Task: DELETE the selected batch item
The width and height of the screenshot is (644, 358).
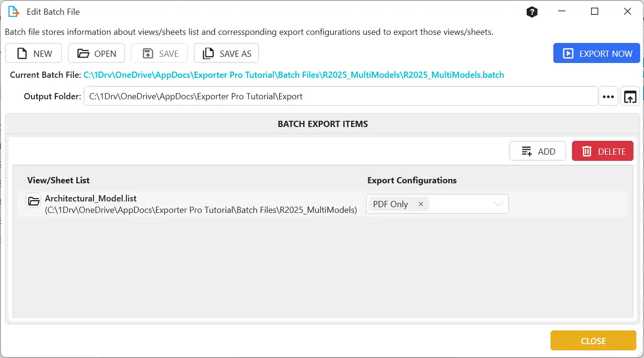Action: pyautogui.click(x=603, y=151)
